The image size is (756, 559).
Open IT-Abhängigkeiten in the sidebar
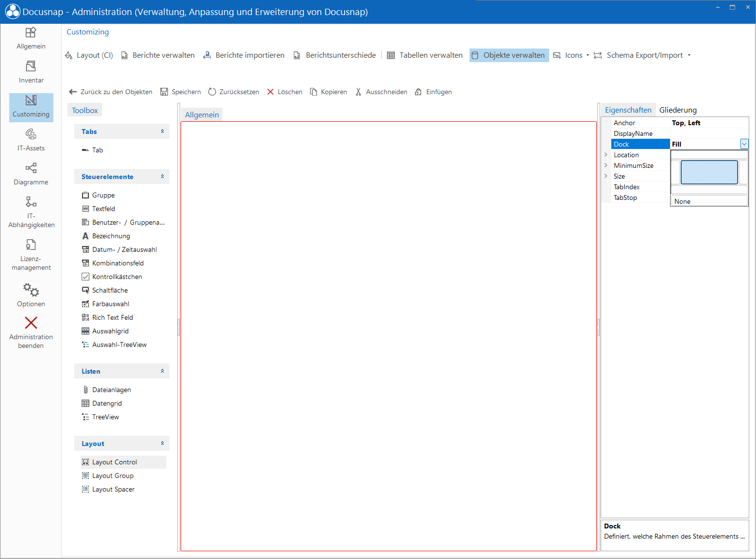pos(31,212)
